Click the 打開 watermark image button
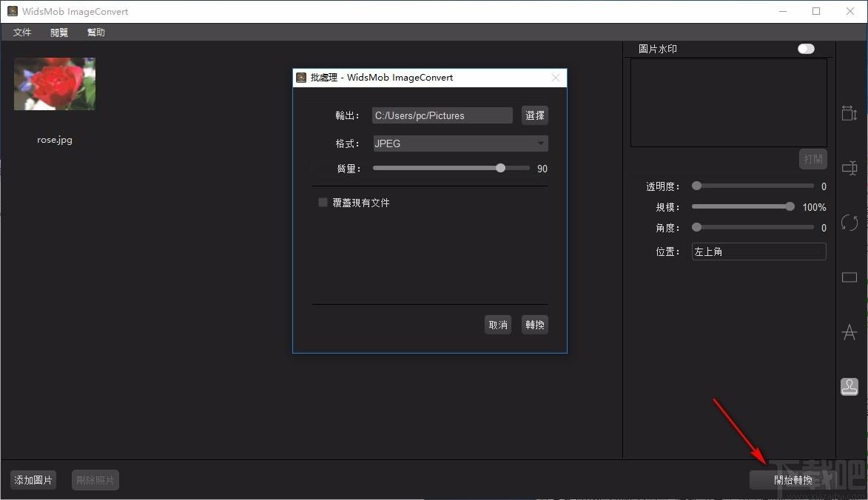The width and height of the screenshot is (868, 500). (813, 159)
